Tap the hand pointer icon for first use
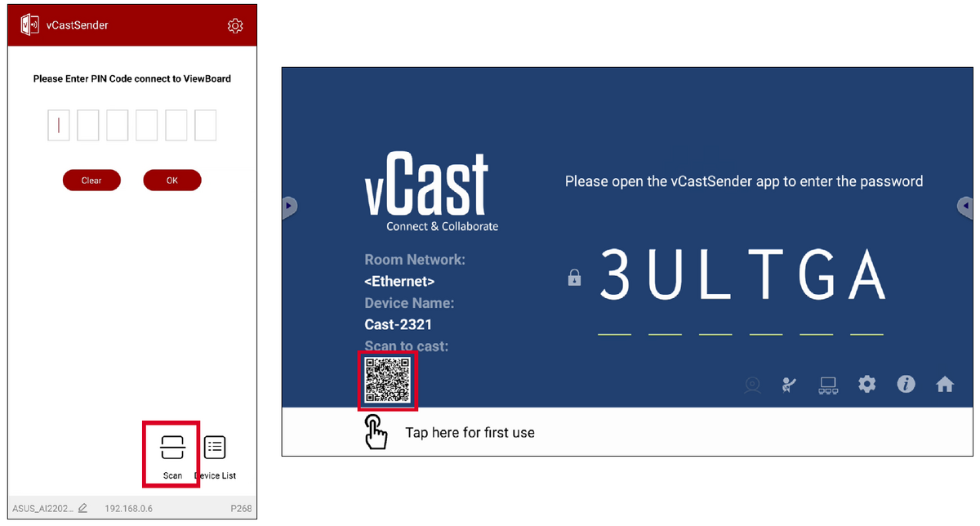 pos(376,431)
